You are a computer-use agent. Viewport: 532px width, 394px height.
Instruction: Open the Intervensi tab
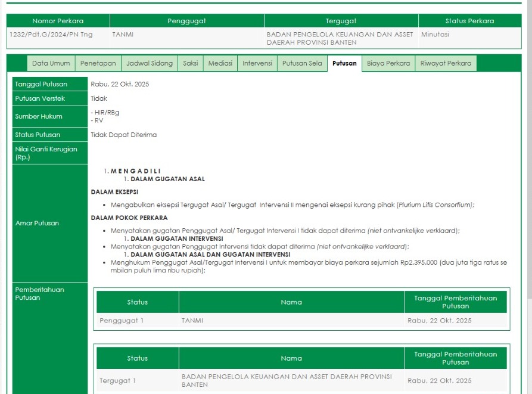point(257,63)
